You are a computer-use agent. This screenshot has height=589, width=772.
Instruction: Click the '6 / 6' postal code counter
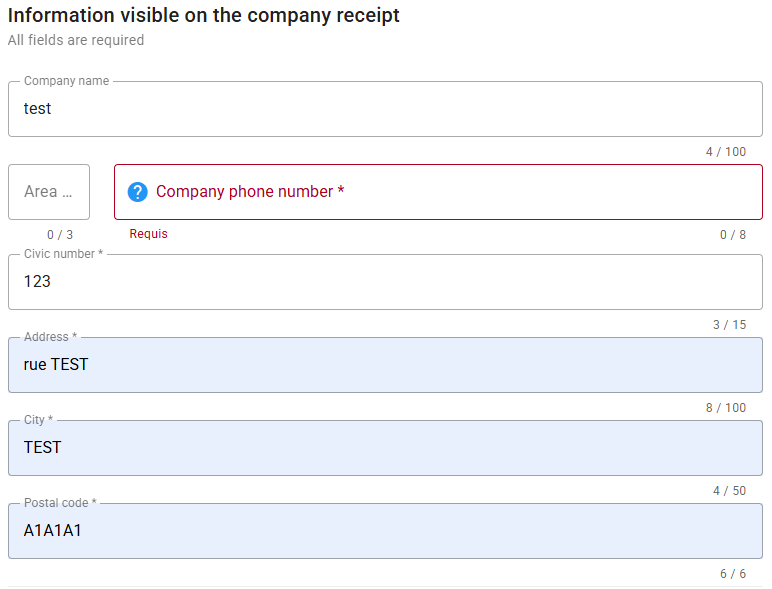[732, 574]
